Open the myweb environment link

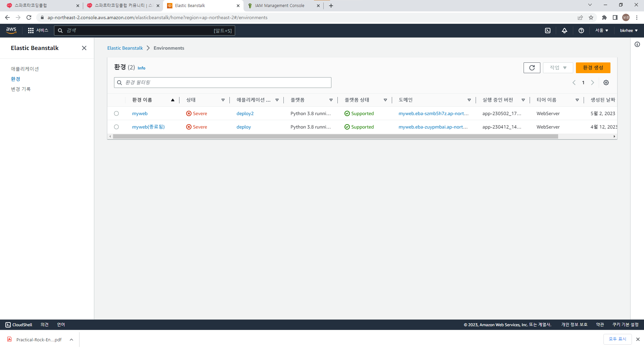(140, 113)
